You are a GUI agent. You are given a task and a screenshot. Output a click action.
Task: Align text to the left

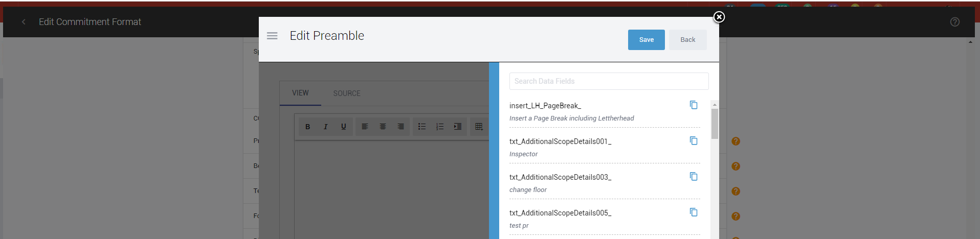point(365,127)
